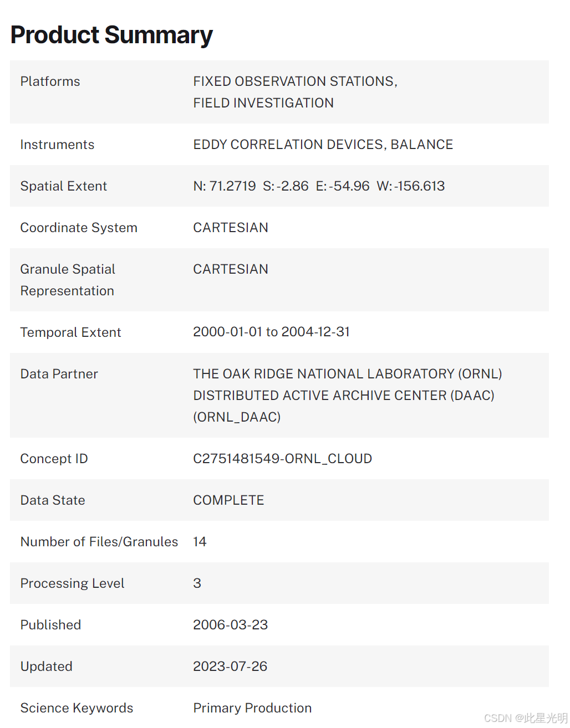The height and width of the screenshot is (728, 570).
Task: Click the Spatial Extent coordinates value
Action: (319, 186)
